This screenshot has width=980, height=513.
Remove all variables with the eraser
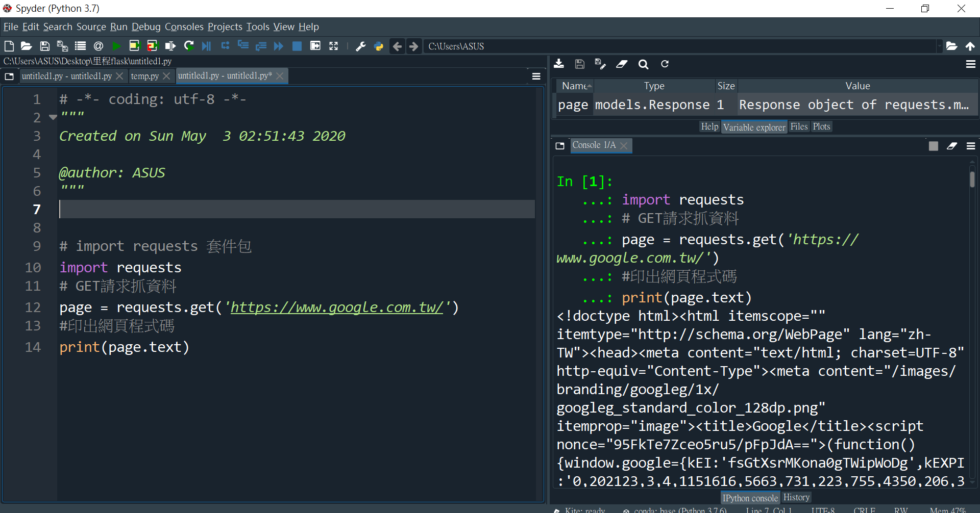pyautogui.click(x=622, y=64)
